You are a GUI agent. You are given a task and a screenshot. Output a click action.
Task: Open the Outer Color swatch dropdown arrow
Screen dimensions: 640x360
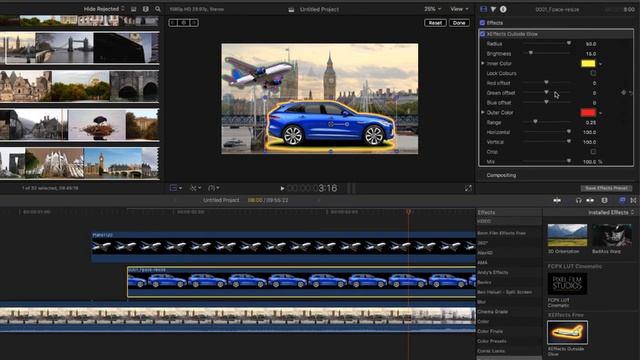(x=600, y=113)
